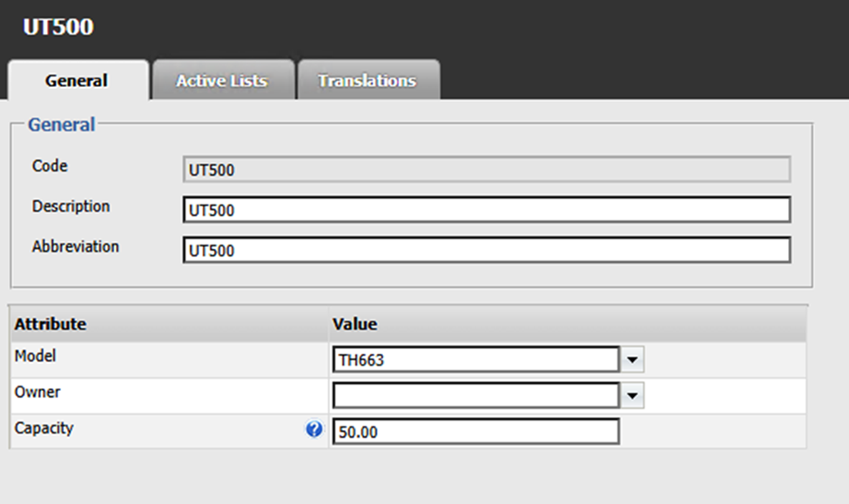Click the Attribute column header
Viewport: 849px width, 504px height.
(x=51, y=324)
